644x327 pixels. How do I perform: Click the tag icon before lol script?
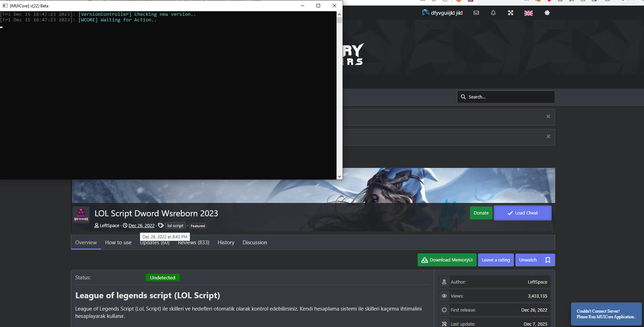tap(161, 226)
